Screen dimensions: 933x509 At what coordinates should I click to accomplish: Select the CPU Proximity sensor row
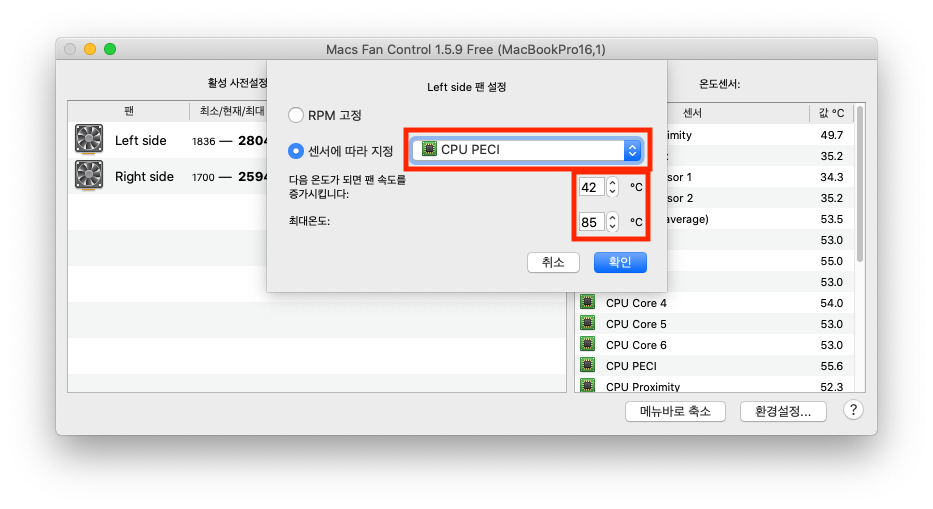point(715,385)
